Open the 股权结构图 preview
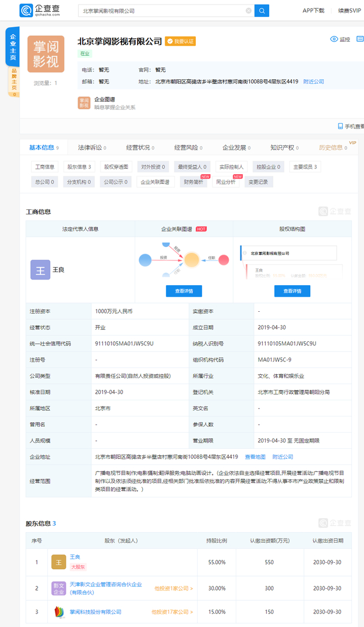This screenshot has height=627, width=364. click(x=292, y=262)
